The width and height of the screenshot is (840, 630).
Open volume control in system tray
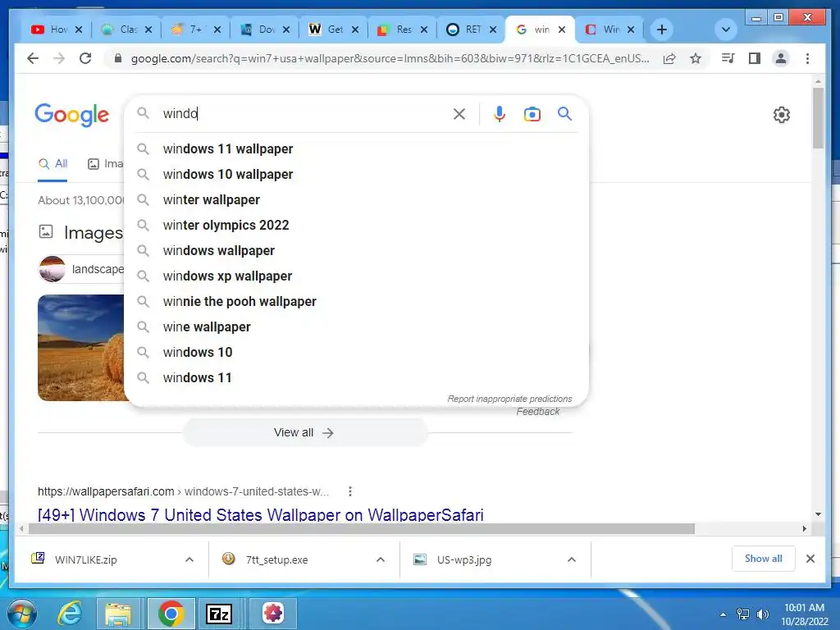pyautogui.click(x=763, y=614)
